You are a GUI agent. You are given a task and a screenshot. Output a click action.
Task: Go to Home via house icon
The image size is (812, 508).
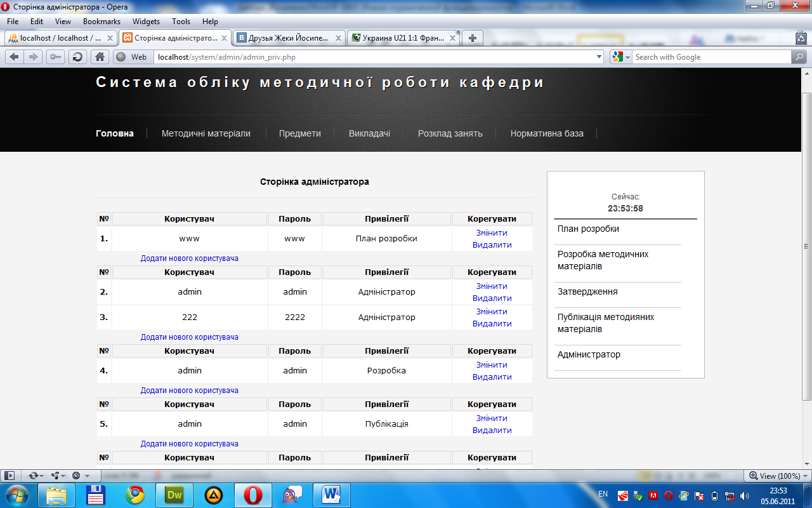pos(100,57)
